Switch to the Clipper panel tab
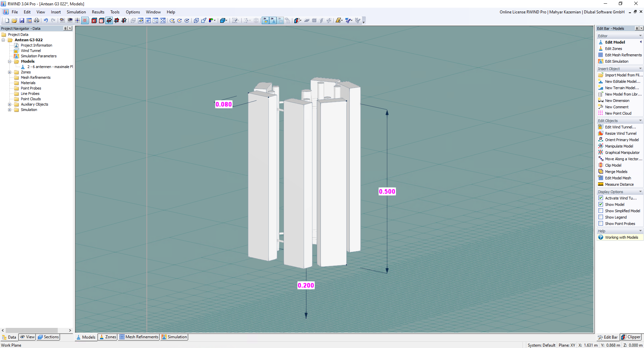The image size is (644, 348). pyautogui.click(x=631, y=337)
